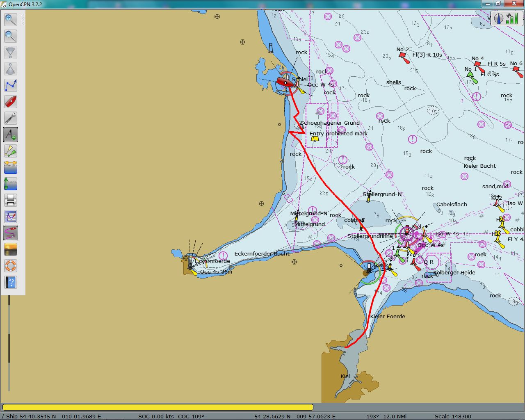Drop a Man Overboard lifebuoy marker
The width and height of the screenshot is (525, 420).
[10, 266]
